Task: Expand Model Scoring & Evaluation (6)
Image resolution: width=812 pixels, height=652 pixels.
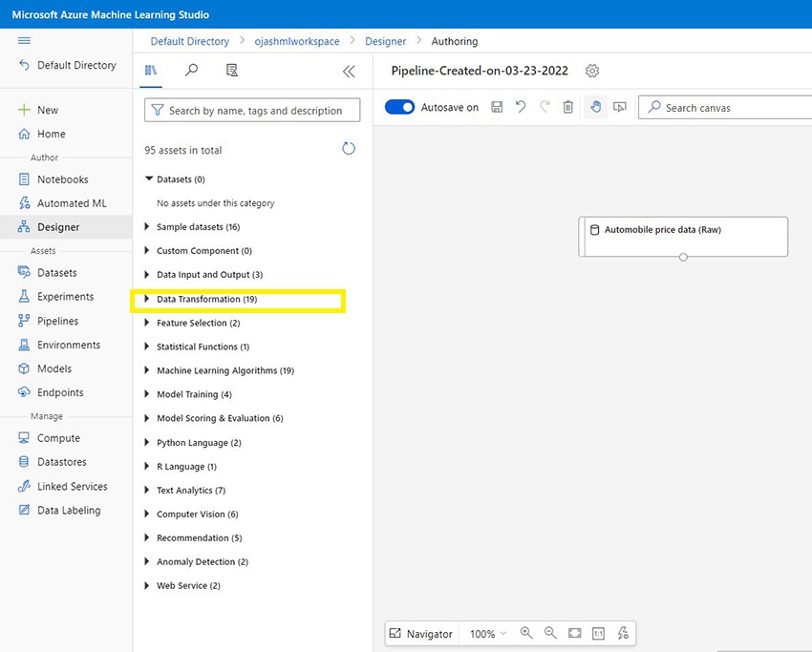Action: point(147,417)
